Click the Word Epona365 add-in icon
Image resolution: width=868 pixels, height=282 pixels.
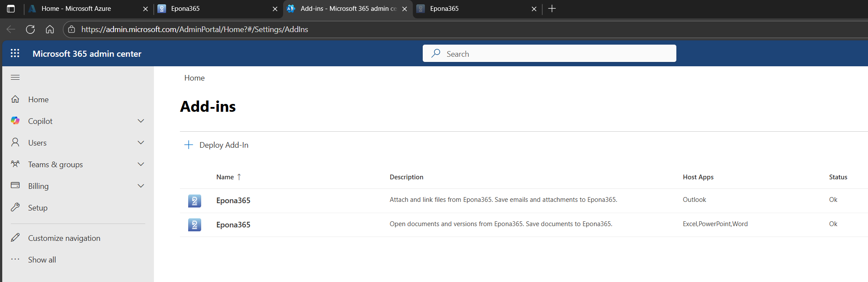tap(194, 225)
